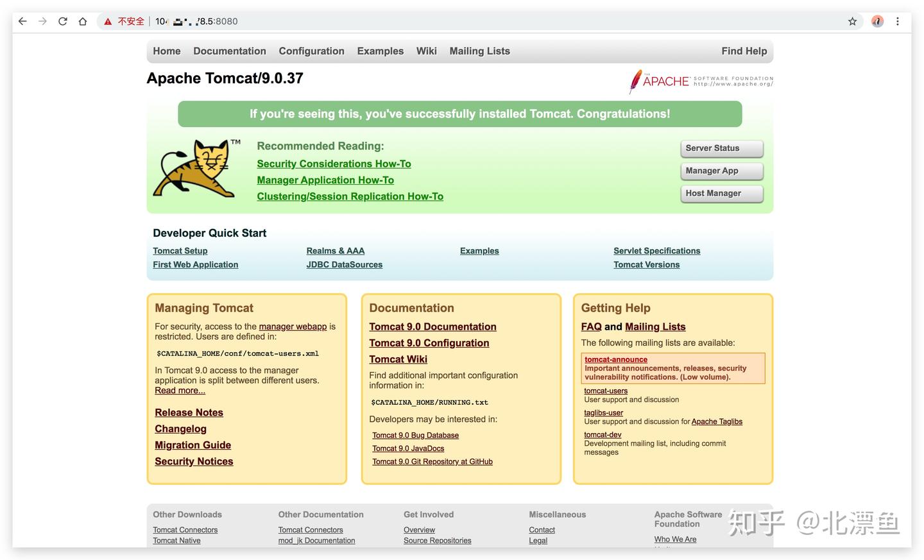Open the Home navigation item
Viewport: 924px width, 560px height.
point(167,51)
